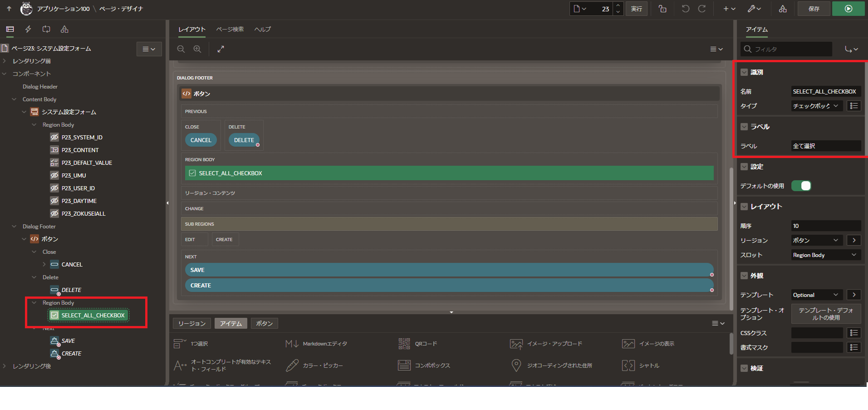The height and width of the screenshot is (410, 868).
Task: Expand the layout pane to full size
Action: point(221,49)
